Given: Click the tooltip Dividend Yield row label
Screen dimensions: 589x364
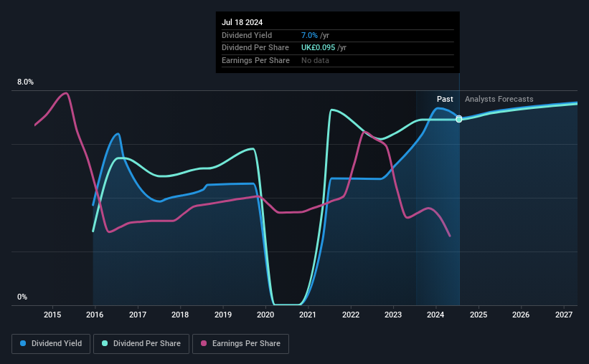Looking at the screenshot, I should pyautogui.click(x=246, y=35).
